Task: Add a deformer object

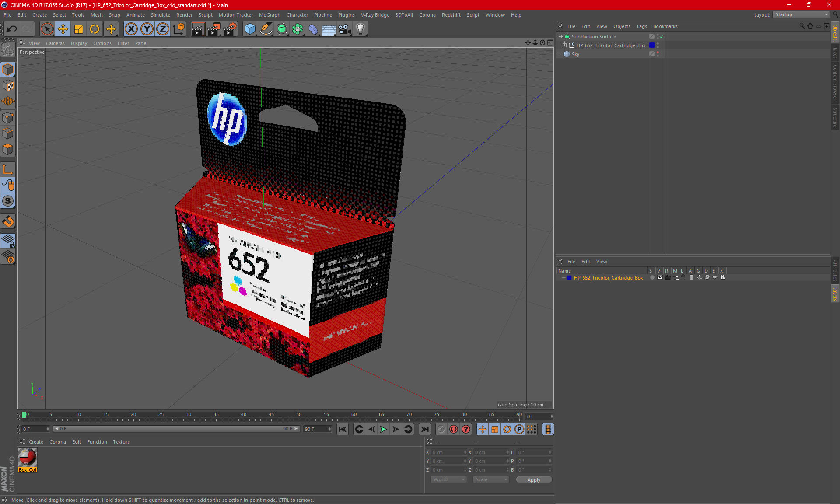Action: pos(313,29)
